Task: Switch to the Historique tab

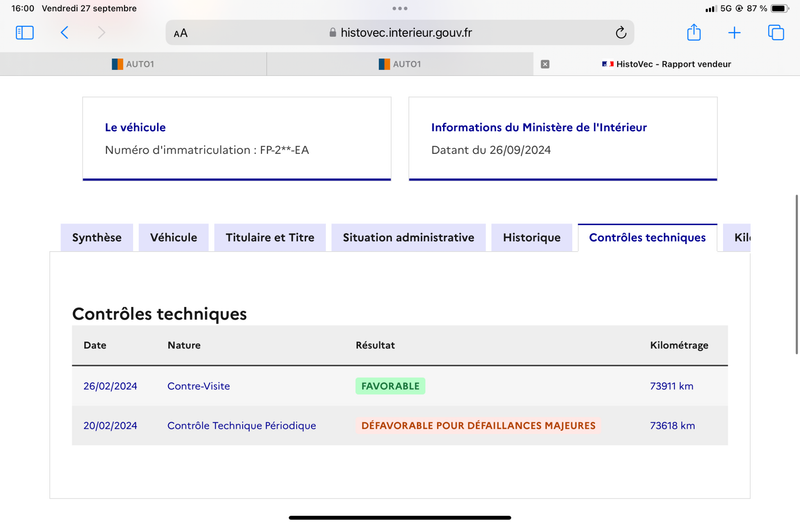Action: click(532, 237)
